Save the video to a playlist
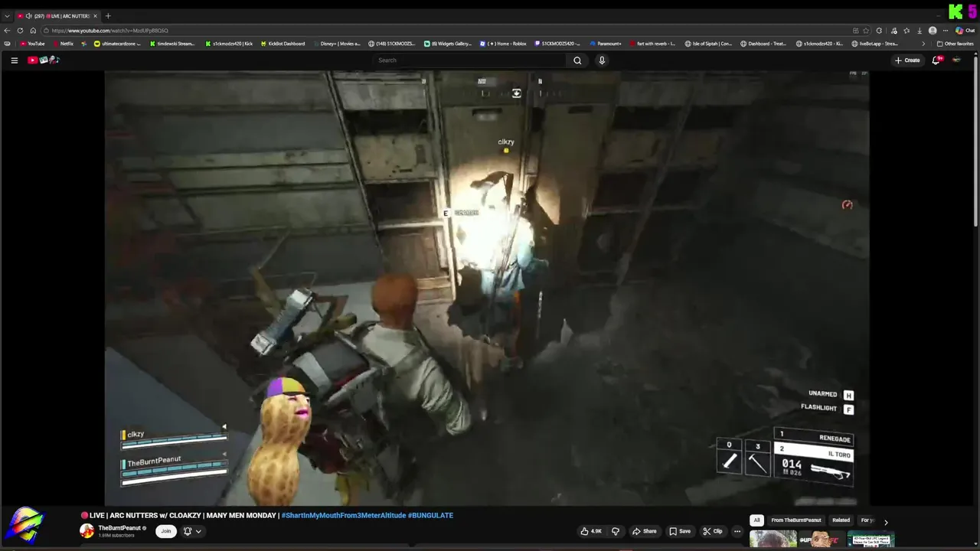 point(680,531)
